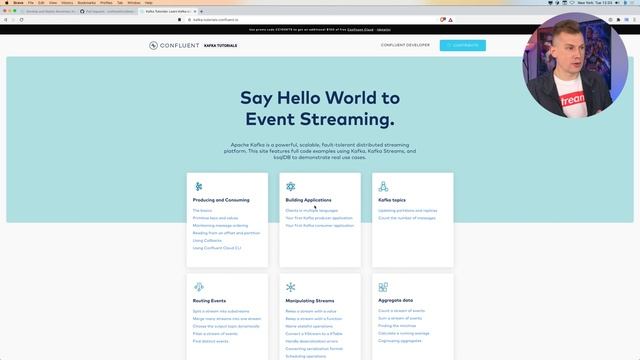Click the Aggregate data heading
640x360 pixels.
tap(396, 300)
